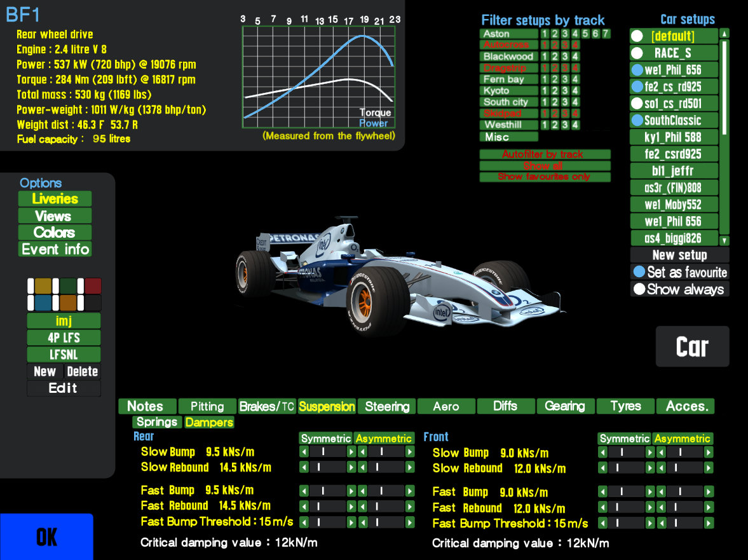748x560 pixels.
Task: Filter South city configuration 4
Action: point(575,102)
